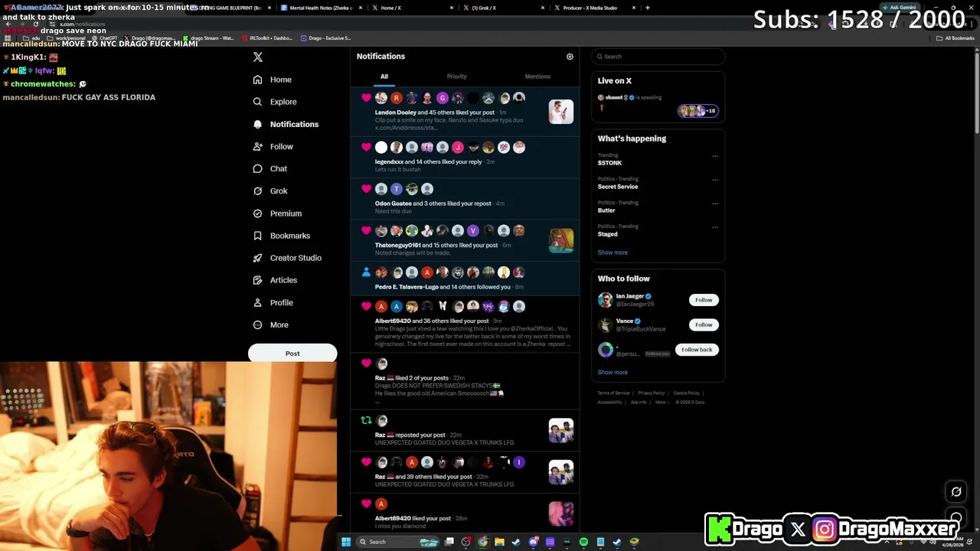Follow Vance

pos(704,324)
